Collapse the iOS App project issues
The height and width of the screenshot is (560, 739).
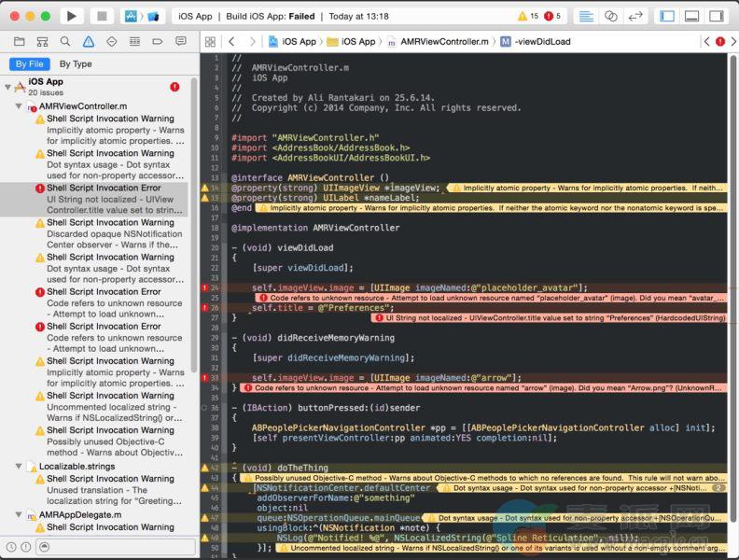tap(8, 87)
